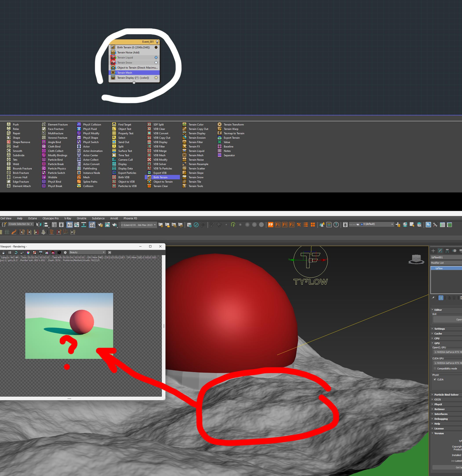Click the Open editor GUI button

(x=448, y=319)
